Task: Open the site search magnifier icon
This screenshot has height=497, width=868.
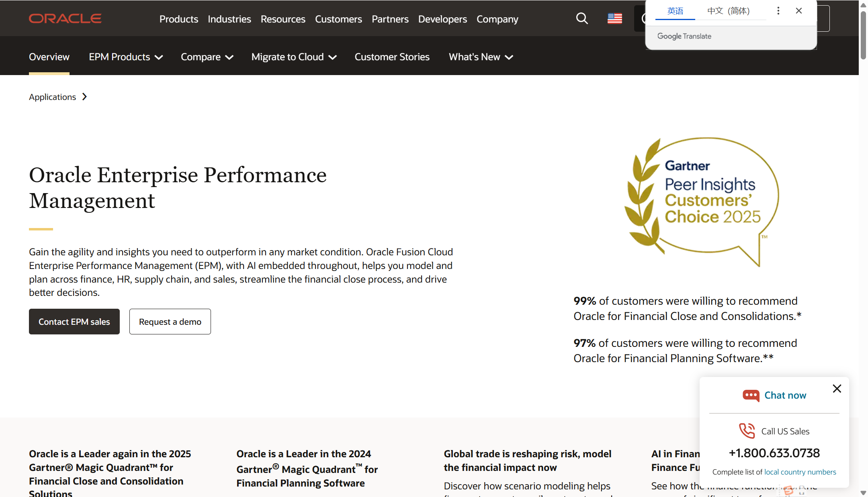Action: tap(581, 18)
